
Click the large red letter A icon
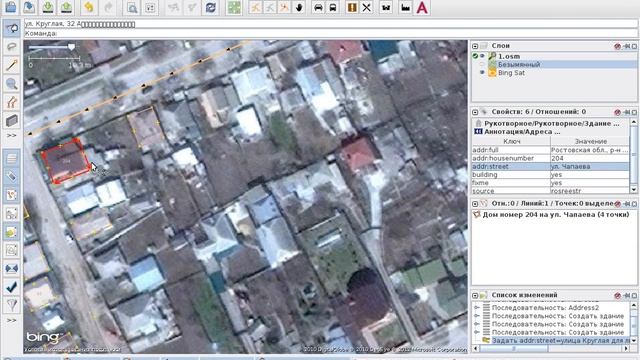(x=422, y=7)
